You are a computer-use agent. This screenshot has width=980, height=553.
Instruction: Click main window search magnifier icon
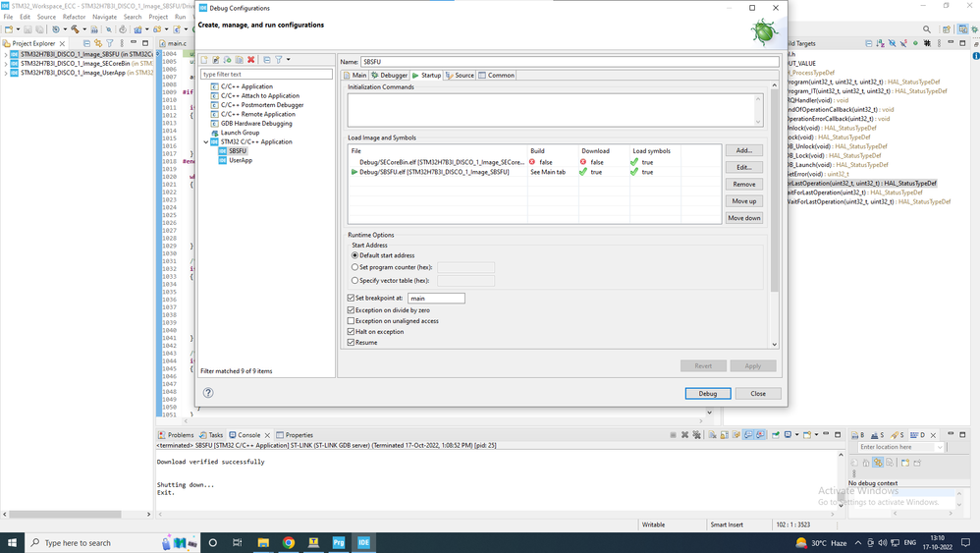click(927, 29)
